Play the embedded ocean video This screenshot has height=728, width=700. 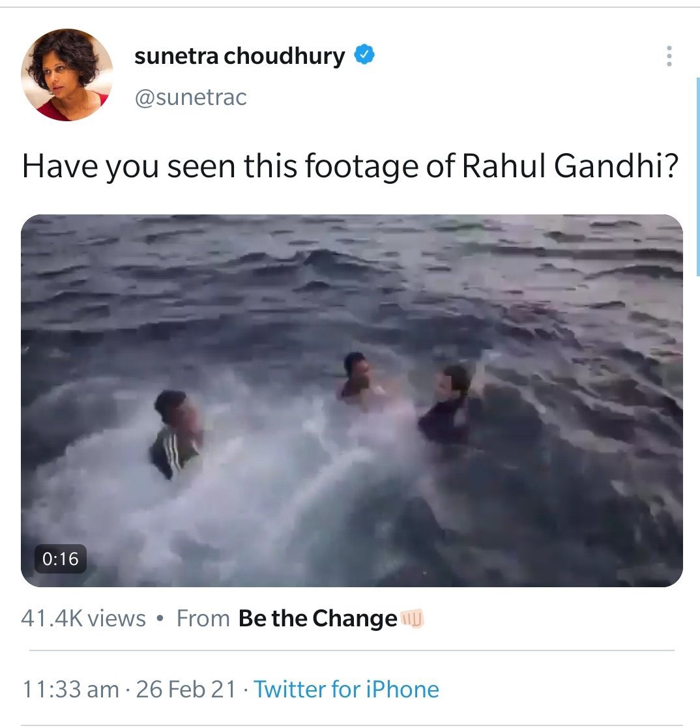click(x=352, y=400)
